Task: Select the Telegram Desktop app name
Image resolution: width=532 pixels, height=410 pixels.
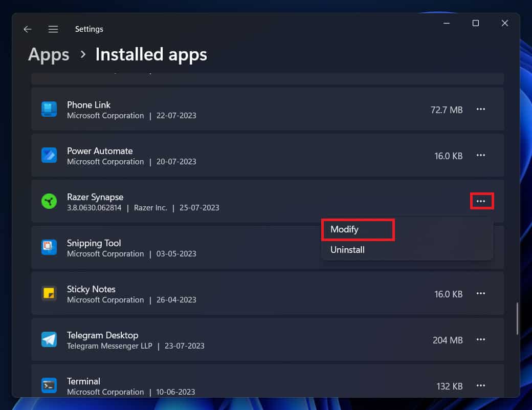Action: pos(102,335)
